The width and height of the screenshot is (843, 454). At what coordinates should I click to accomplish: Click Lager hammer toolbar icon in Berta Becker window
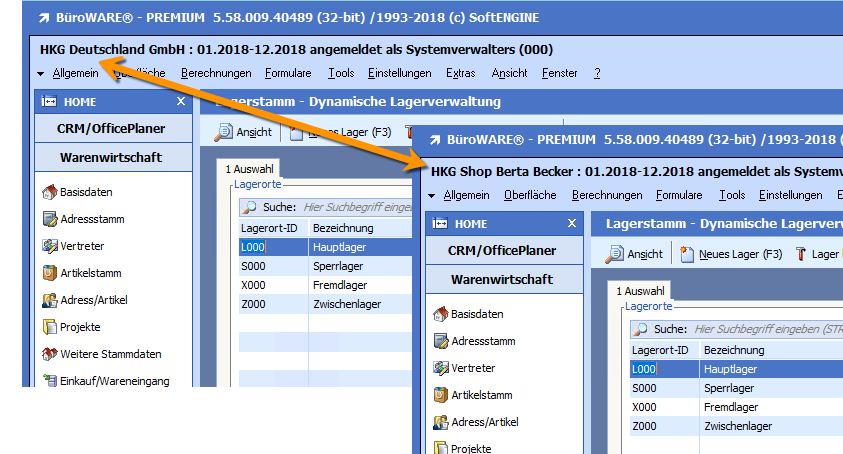pyautogui.click(x=800, y=255)
